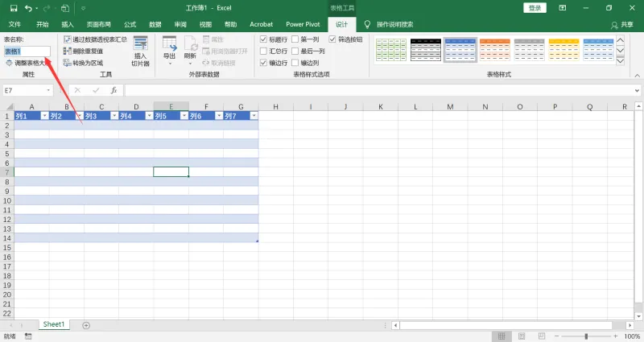
Task: Click the 操作说明搜索 lightbulb search
Action: tap(389, 24)
